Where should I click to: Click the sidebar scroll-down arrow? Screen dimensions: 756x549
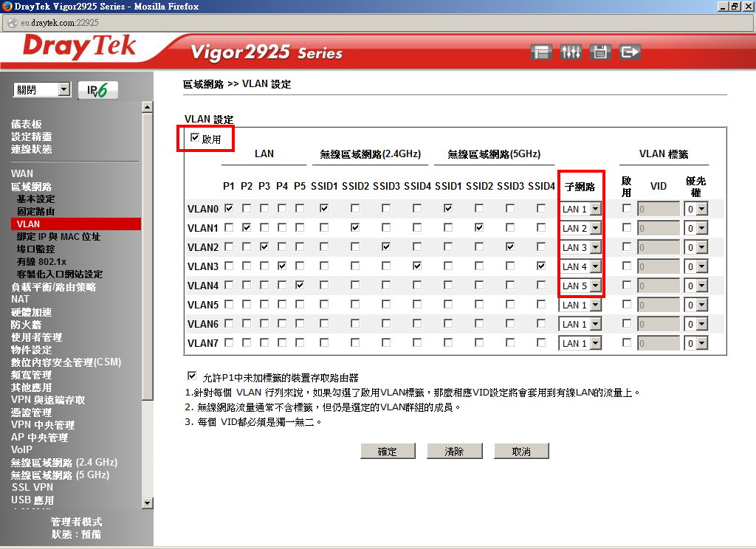click(147, 503)
